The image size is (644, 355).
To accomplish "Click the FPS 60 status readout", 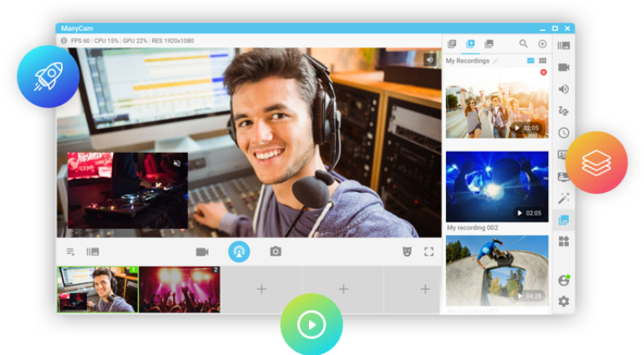I will [x=80, y=41].
